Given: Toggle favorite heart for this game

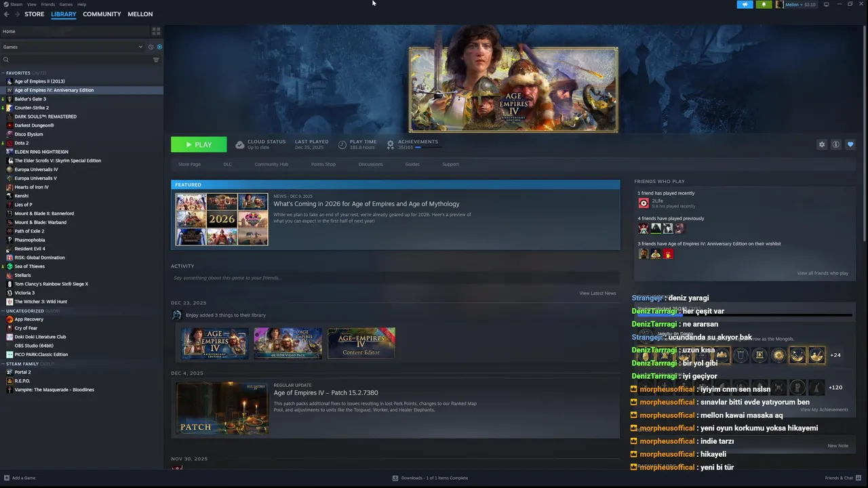Looking at the screenshot, I should tap(850, 144).
